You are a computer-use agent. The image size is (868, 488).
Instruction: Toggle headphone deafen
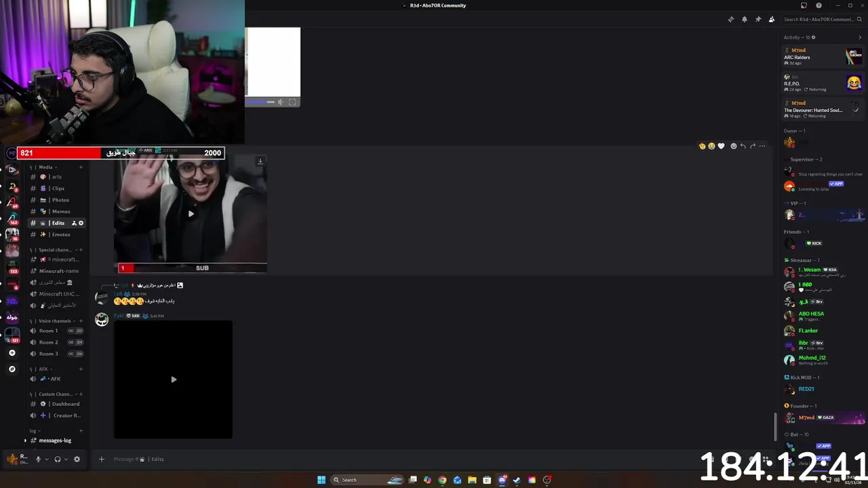(x=57, y=459)
